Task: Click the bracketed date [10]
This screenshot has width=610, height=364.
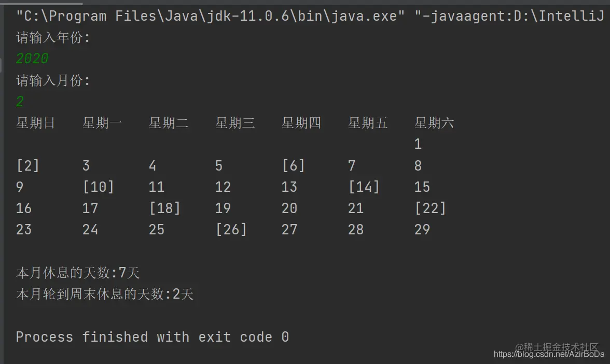Action: coord(99,187)
